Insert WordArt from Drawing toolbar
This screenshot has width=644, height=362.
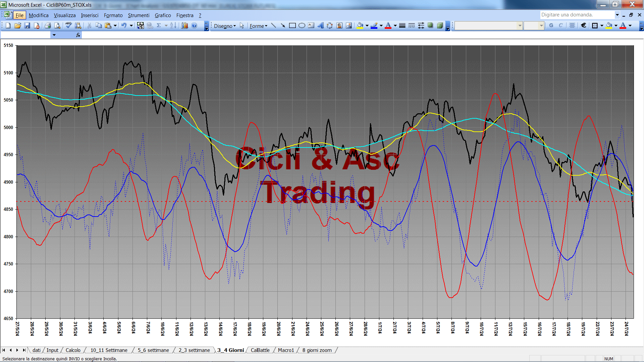click(x=320, y=25)
